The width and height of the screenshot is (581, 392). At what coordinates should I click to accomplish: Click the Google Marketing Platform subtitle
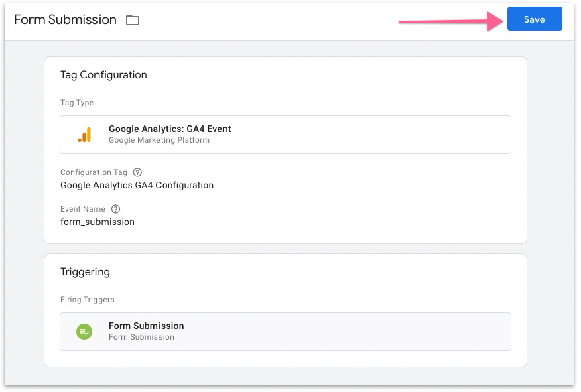pyautogui.click(x=159, y=140)
